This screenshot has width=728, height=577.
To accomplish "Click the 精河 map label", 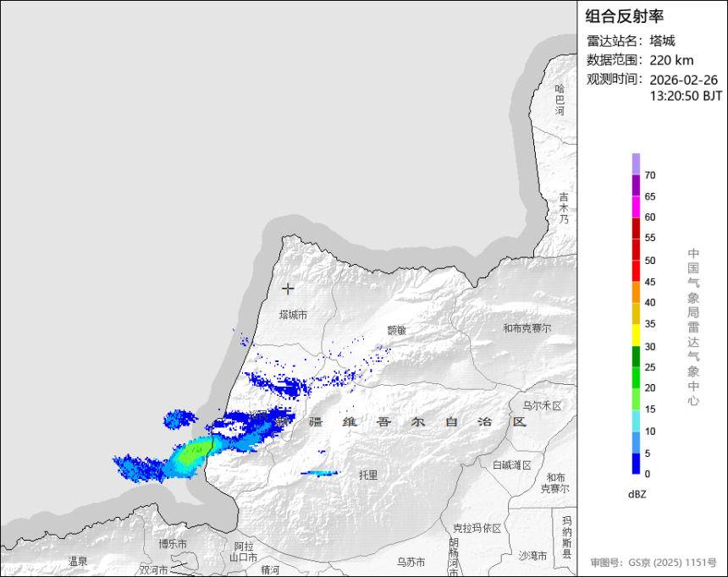I will pos(270,569).
